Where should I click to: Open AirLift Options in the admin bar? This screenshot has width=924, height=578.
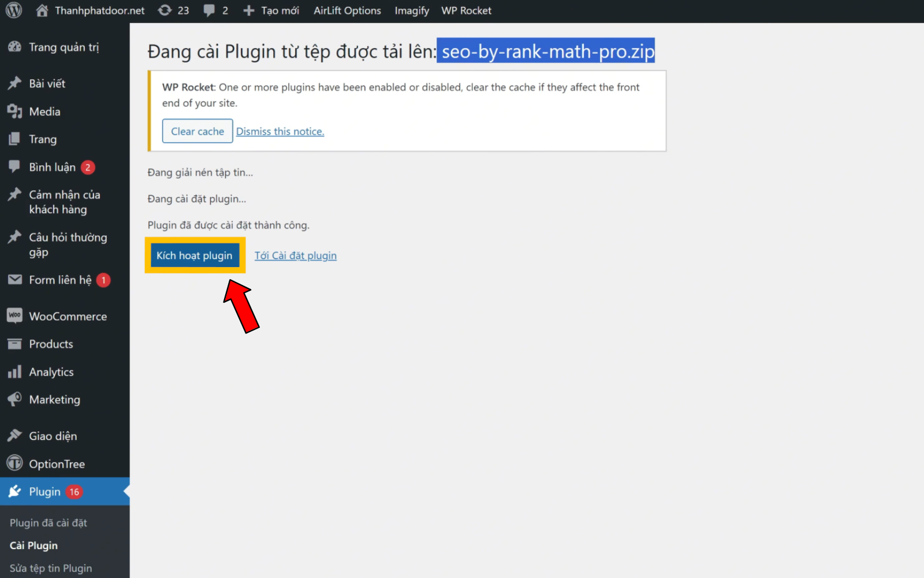(347, 10)
